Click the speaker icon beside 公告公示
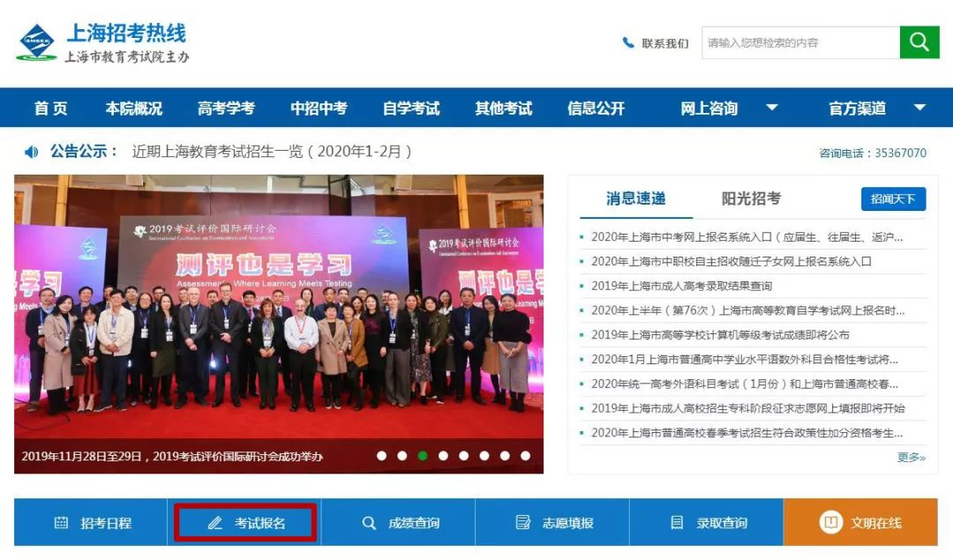 pos(31,151)
